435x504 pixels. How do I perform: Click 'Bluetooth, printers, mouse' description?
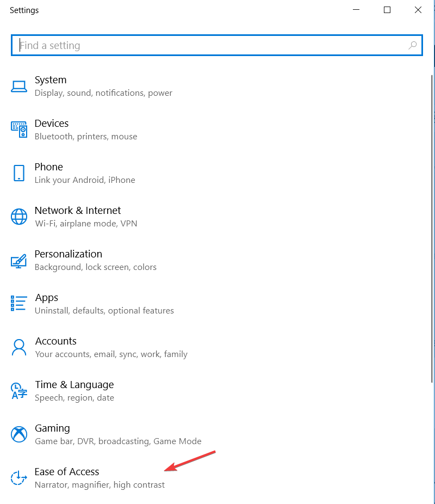pyautogui.click(x=86, y=137)
